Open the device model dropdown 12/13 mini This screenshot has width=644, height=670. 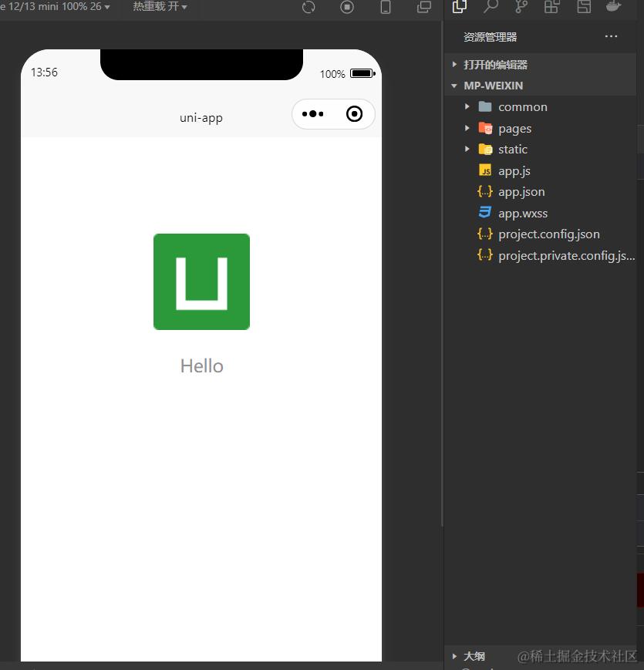click(x=56, y=6)
